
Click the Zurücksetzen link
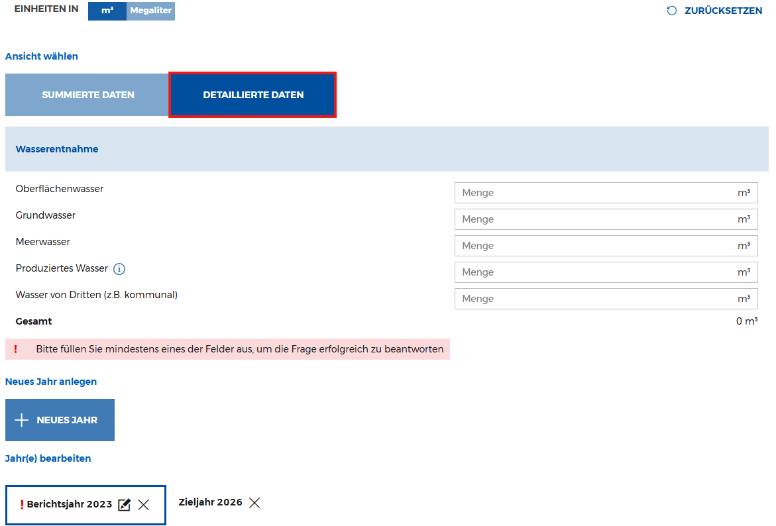click(x=722, y=11)
